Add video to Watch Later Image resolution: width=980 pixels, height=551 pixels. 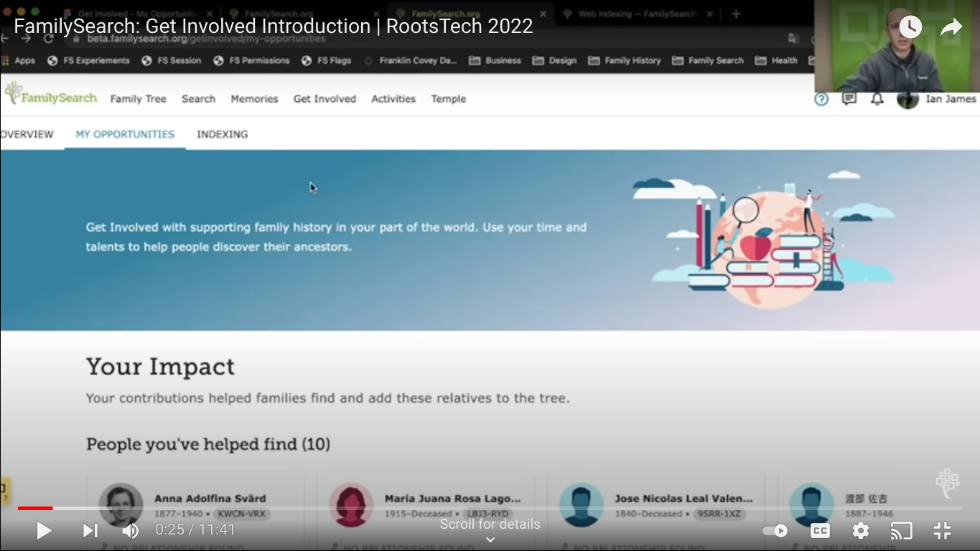point(910,27)
